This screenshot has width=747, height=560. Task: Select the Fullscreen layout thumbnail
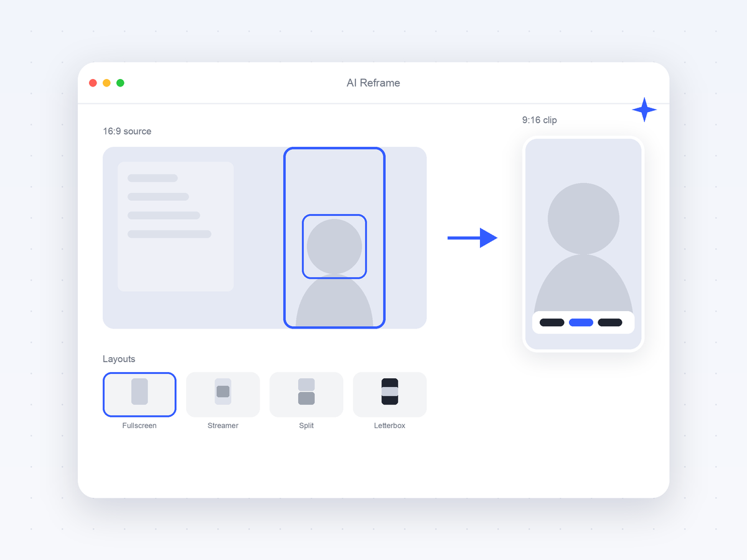pos(139,394)
